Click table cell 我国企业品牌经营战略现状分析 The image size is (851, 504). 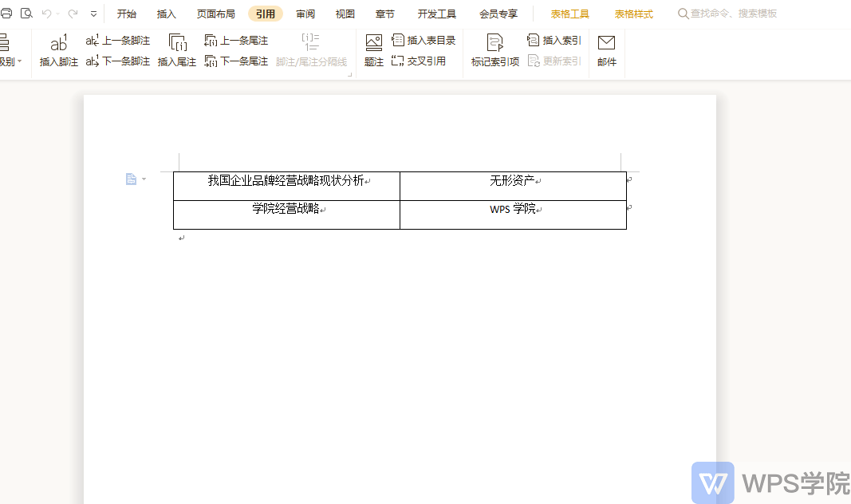[x=286, y=186]
